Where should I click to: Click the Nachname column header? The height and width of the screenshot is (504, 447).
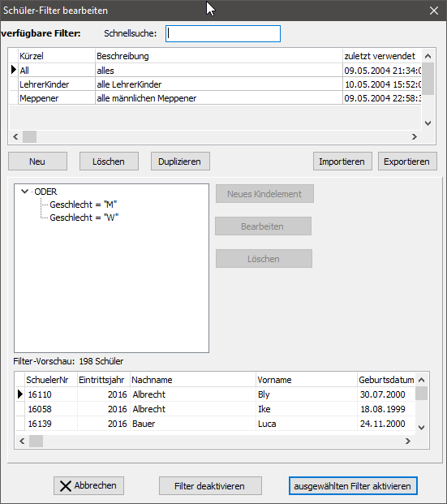(193, 380)
